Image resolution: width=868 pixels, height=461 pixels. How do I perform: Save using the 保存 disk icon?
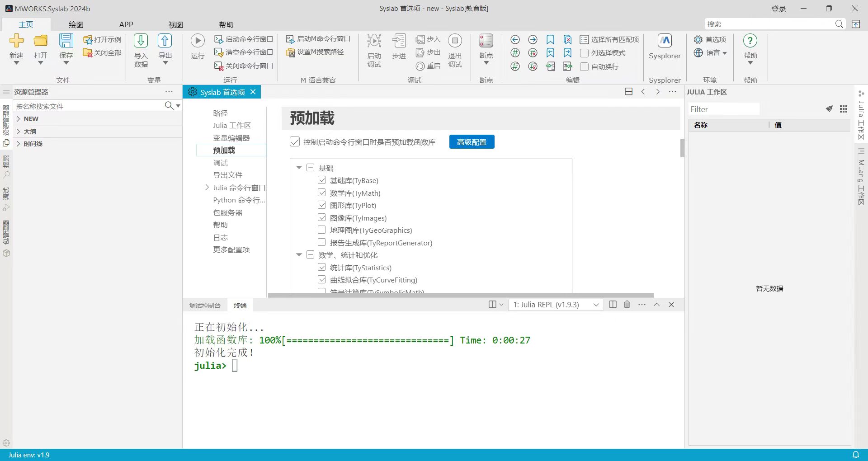tap(66, 41)
